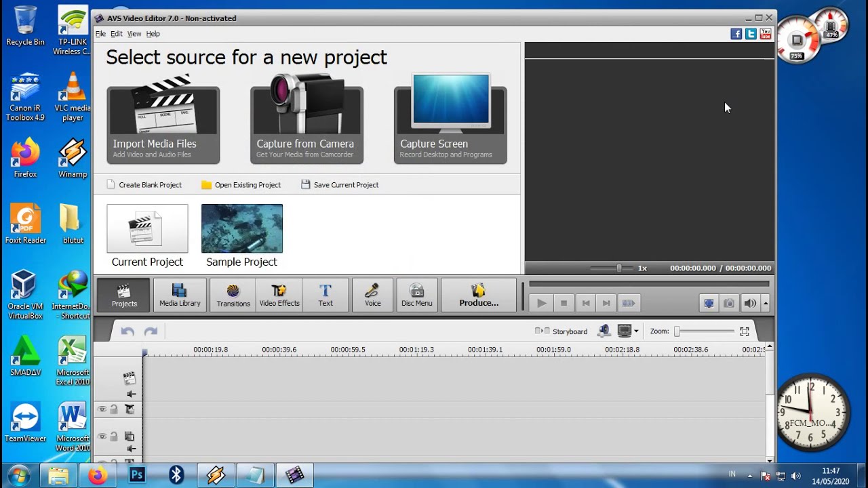Toggle lock on video overlay track

click(x=114, y=436)
